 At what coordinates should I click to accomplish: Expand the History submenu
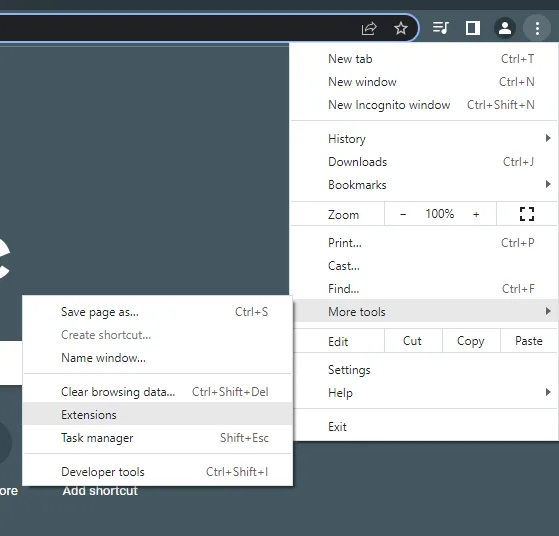(424, 139)
